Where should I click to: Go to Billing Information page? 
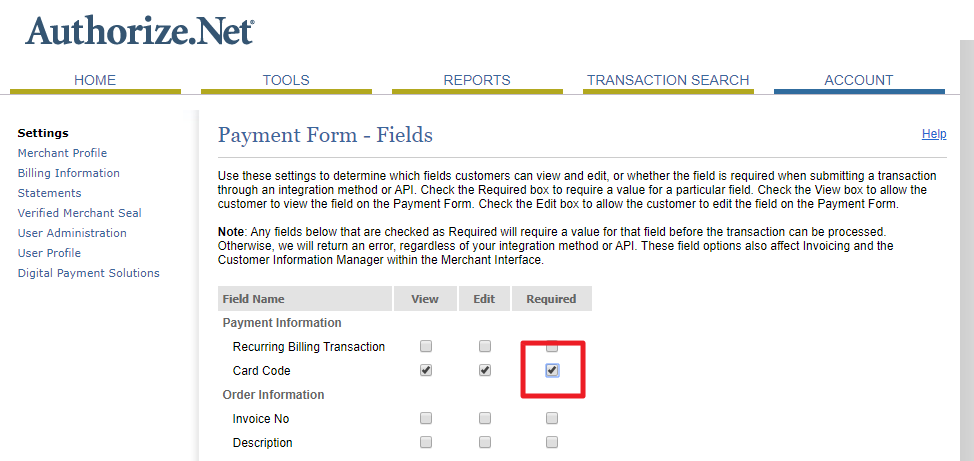[68, 173]
